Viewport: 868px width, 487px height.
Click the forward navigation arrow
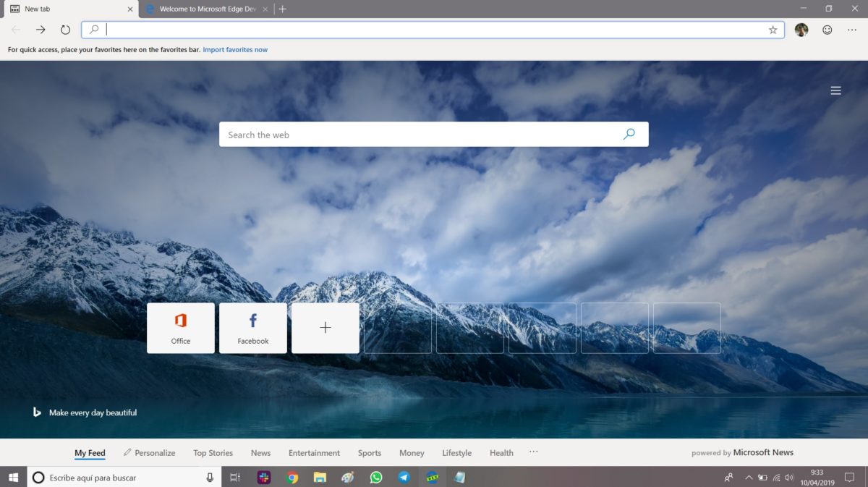(x=41, y=30)
